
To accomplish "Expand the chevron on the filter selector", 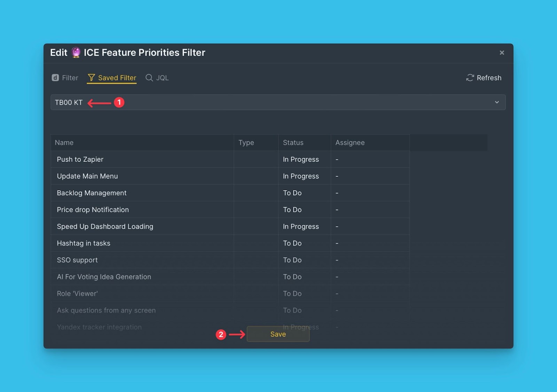I will [x=497, y=102].
